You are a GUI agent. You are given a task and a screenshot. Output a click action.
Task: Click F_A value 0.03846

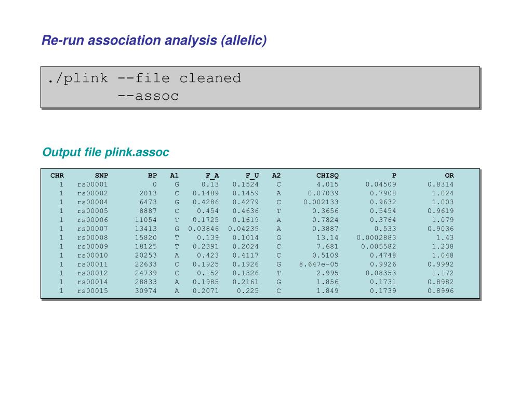(x=204, y=229)
